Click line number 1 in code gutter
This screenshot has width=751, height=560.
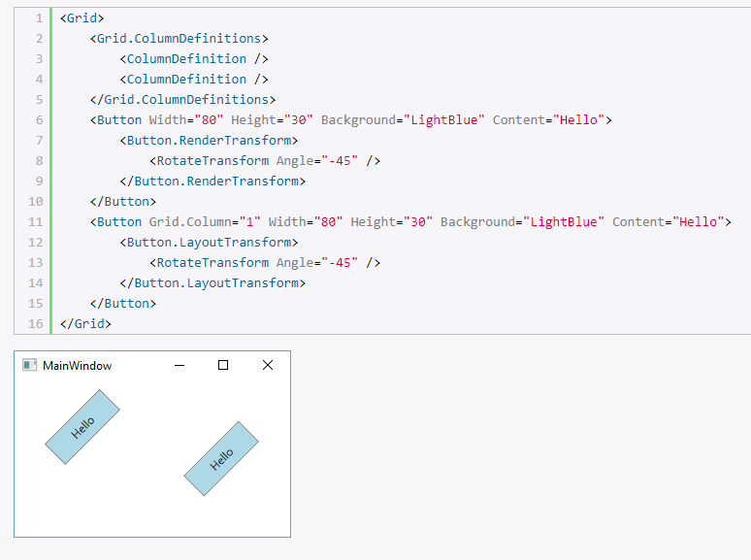(38, 17)
